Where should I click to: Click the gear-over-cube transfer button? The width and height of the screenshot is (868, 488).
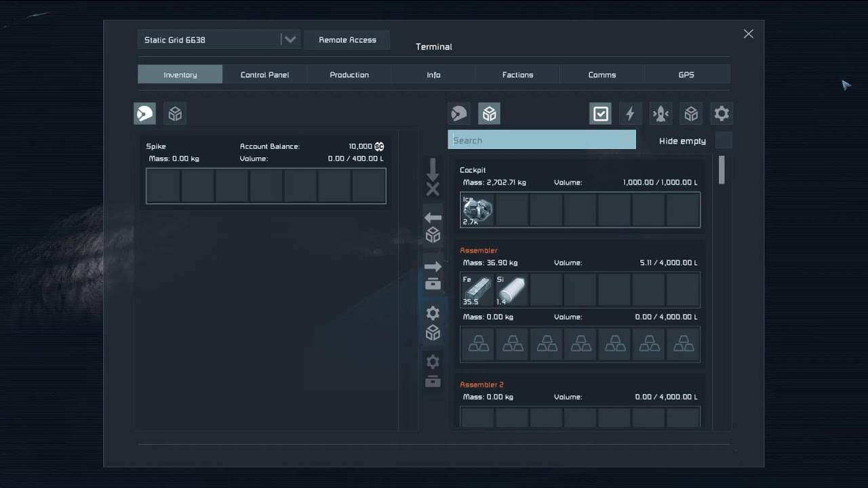coord(433,323)
